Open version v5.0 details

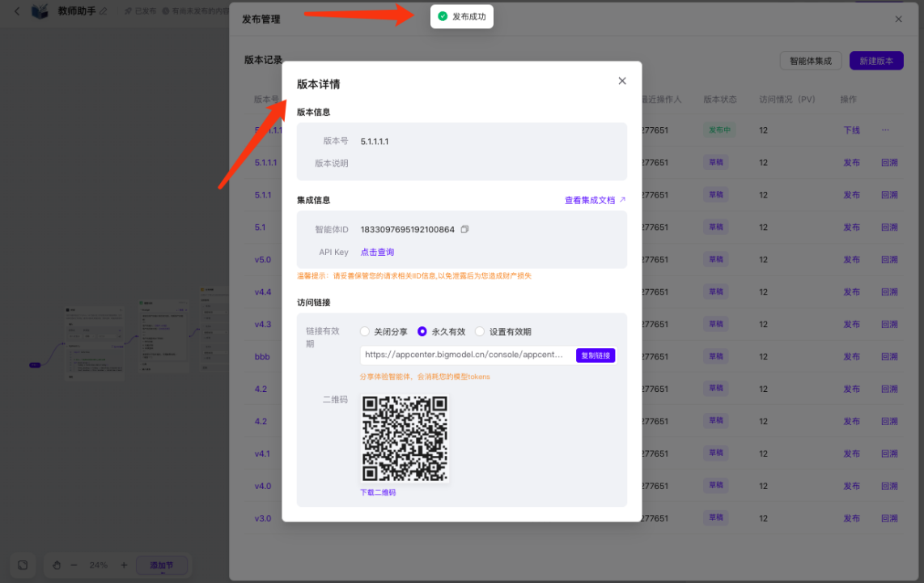(x=263, y=260)
